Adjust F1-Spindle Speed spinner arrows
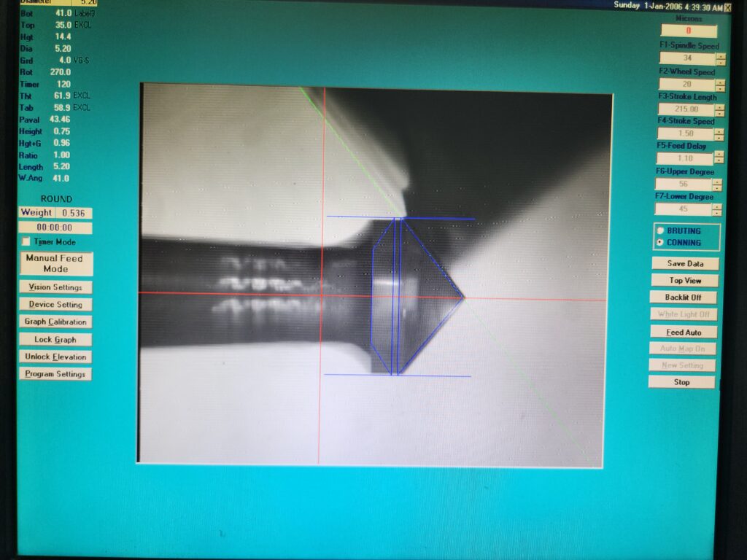 (x=720, y=59)
